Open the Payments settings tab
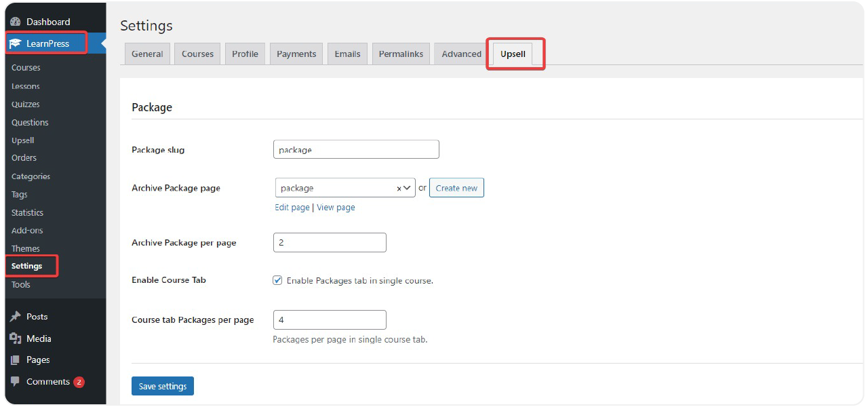Viewport: 868px width, 407px height. coord(296,54)
